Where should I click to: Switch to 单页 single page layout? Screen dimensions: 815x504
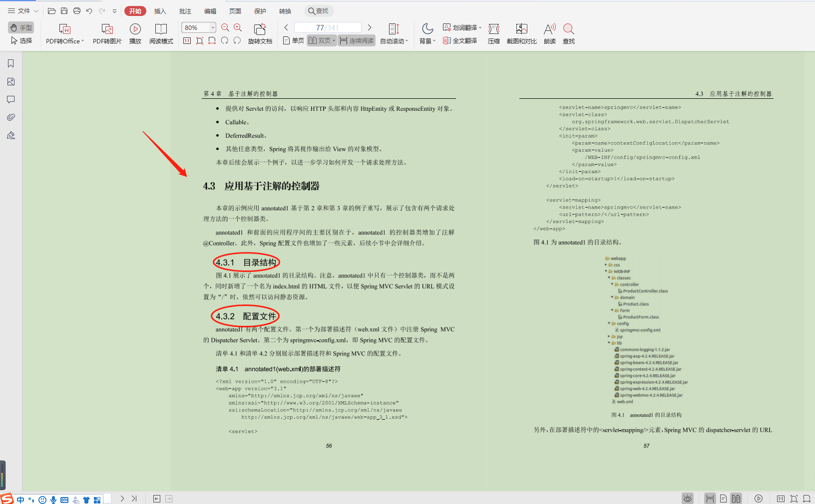point(294,40)
